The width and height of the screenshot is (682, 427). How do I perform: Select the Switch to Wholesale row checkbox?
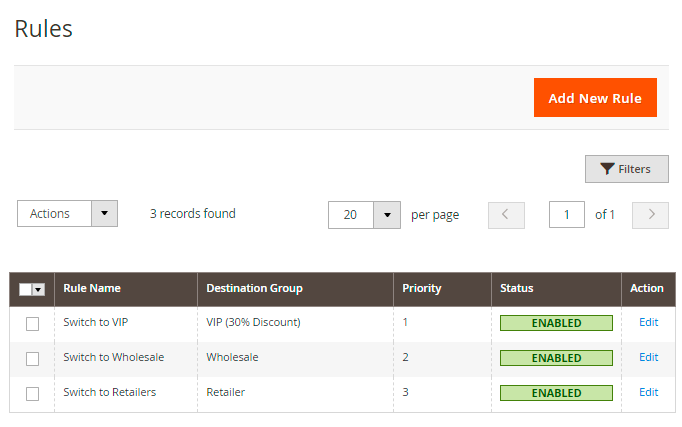[32, 358]
